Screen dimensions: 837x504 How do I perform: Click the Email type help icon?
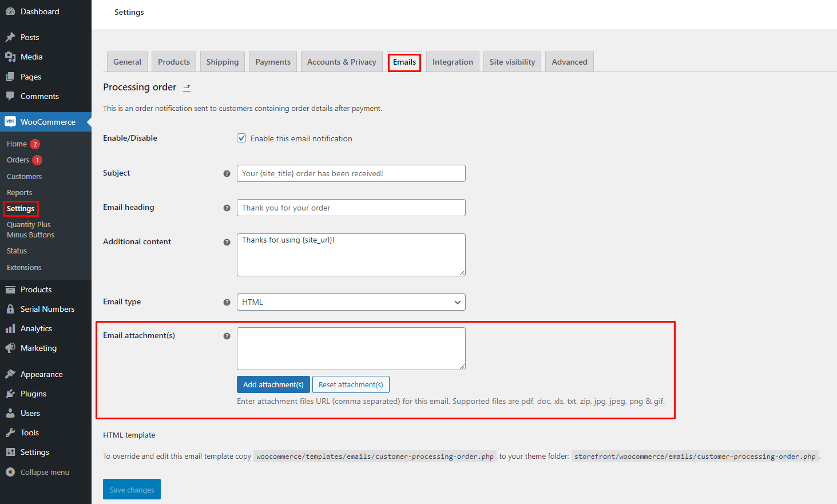[227, 302]
